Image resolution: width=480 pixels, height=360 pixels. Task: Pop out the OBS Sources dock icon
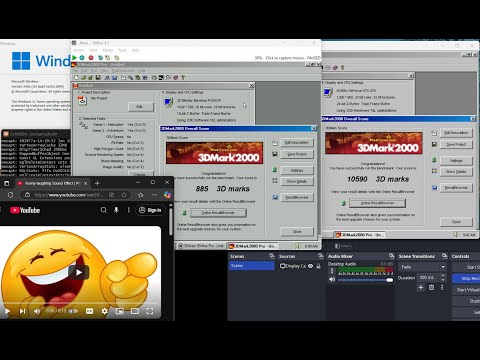(x=320, y=256)
